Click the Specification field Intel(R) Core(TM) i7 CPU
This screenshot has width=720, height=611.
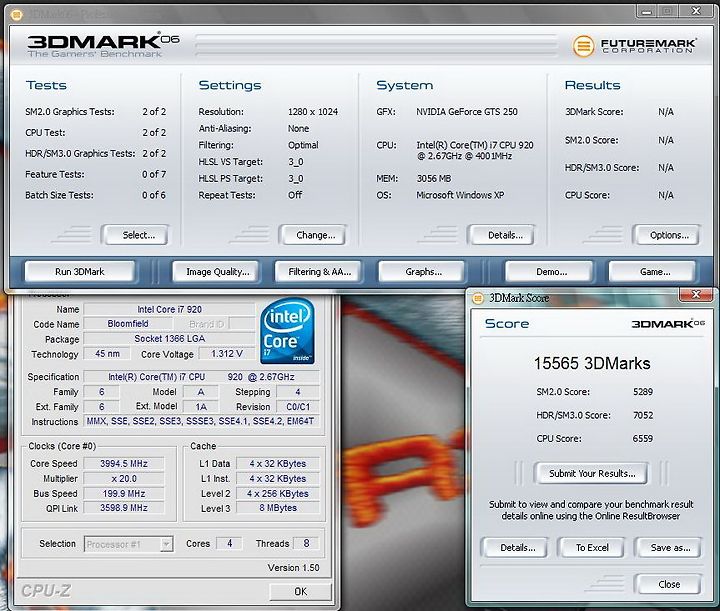(x=202, y=377)
